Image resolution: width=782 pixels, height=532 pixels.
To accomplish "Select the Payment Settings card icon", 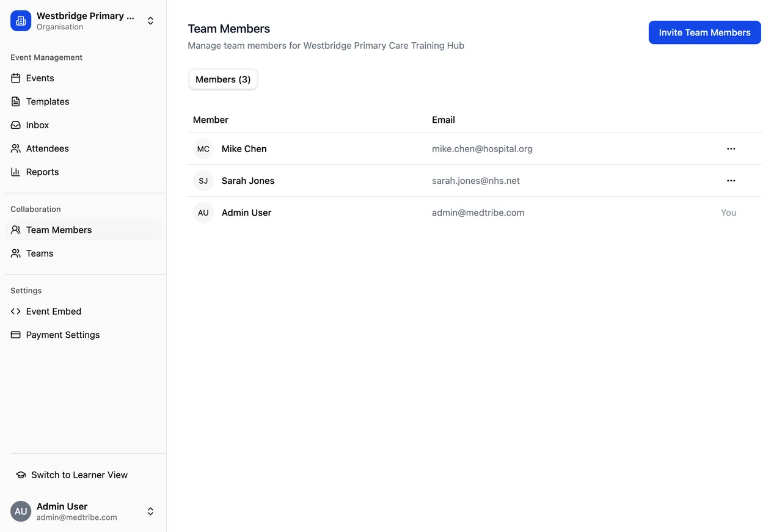I will [x=16, y=335].
